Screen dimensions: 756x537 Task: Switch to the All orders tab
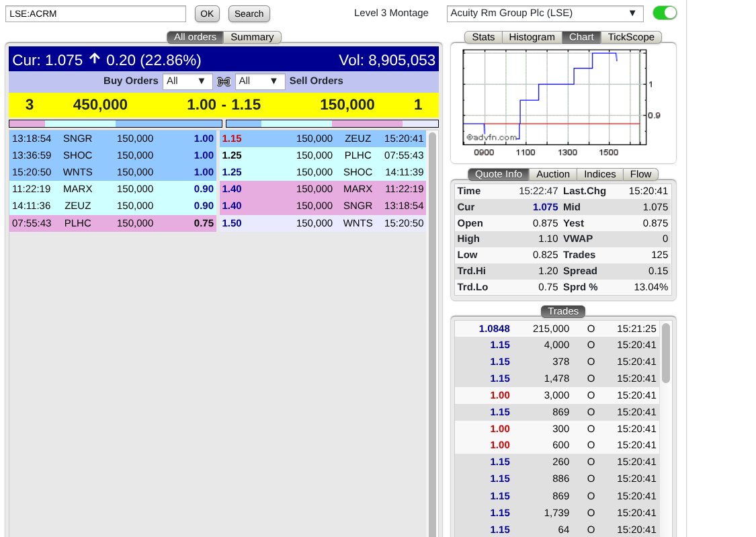[x=196, y=37]
